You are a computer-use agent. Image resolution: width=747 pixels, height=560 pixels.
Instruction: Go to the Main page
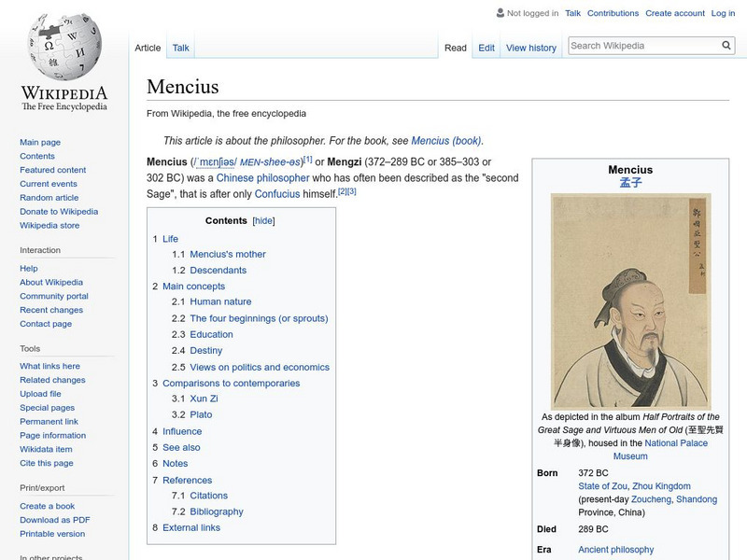(x=41, y=141)
